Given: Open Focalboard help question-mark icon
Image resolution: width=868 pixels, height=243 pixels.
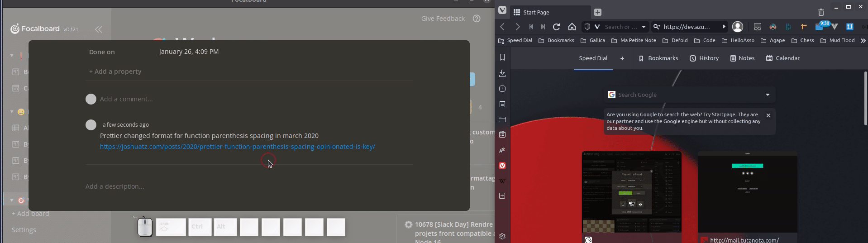Looking at the screenshot, I should pyautogui.click(x=477, y=19).
